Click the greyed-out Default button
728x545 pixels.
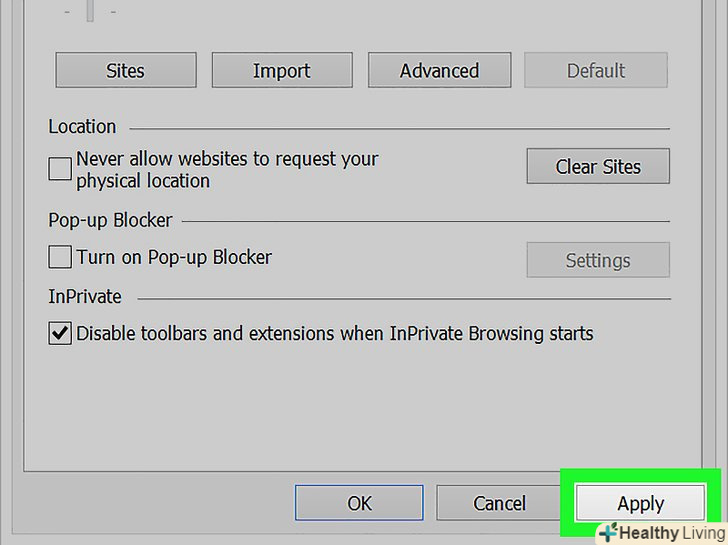pyautogui.click(x=596, y=71)
